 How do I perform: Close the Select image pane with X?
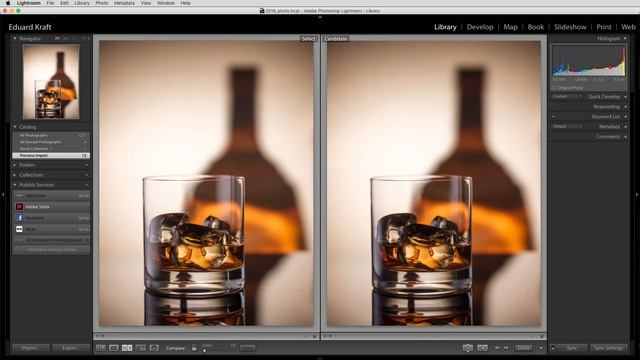pos(314,336)
